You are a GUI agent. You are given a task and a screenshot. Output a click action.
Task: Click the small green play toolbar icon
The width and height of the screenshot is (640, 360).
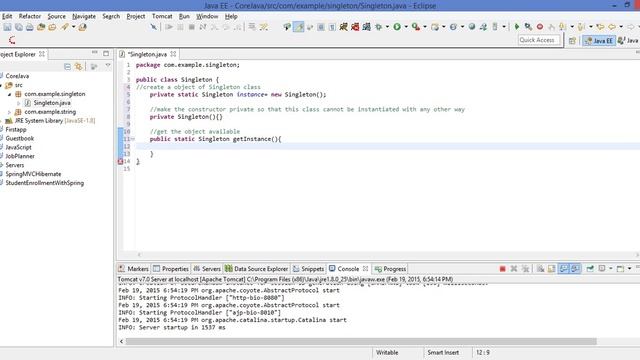coord(517,27)
